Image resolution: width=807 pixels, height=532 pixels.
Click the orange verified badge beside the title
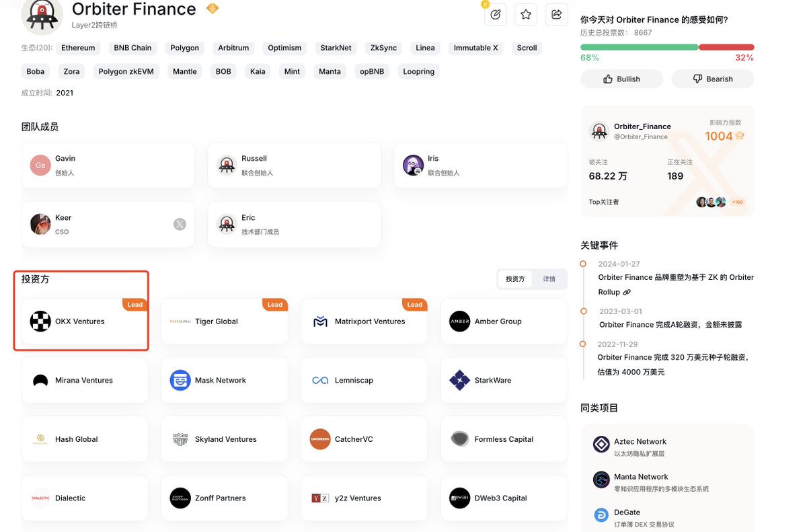pos(213,9)
